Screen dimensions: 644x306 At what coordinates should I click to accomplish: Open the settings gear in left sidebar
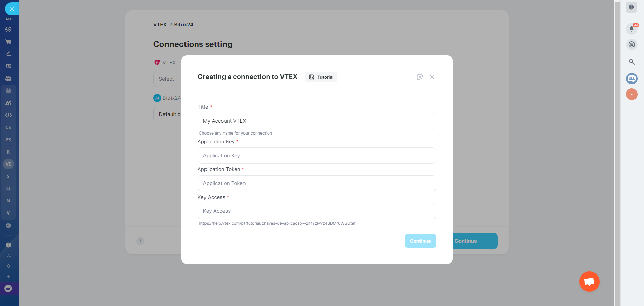tap(8, 266)
